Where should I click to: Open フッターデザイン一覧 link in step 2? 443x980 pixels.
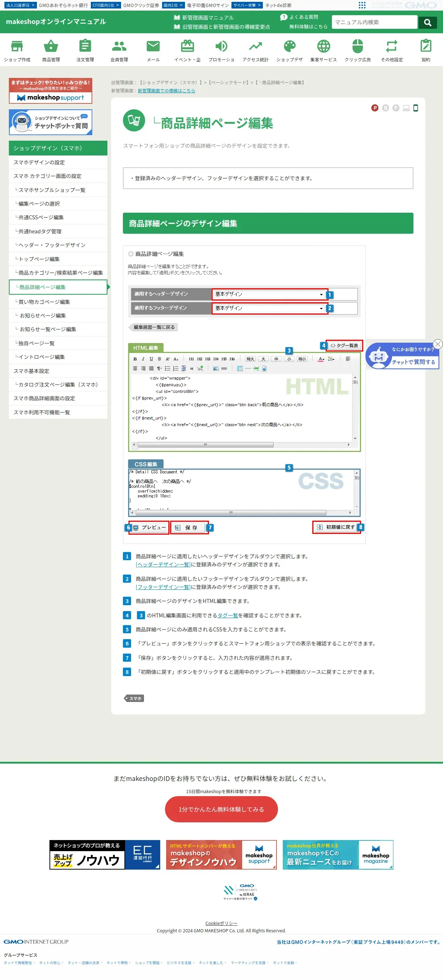coord(163,587)
